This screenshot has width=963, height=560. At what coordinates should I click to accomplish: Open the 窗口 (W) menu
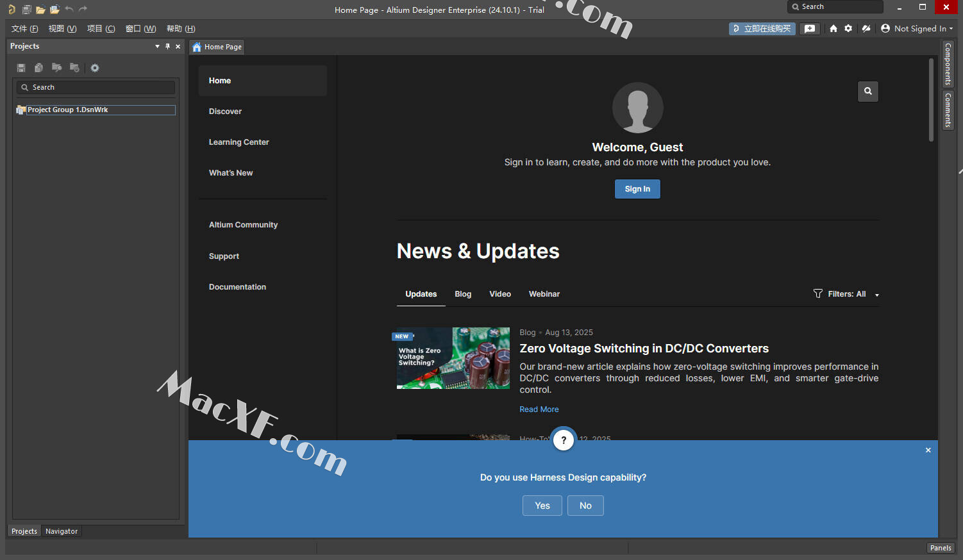click(x=140, y=29)
